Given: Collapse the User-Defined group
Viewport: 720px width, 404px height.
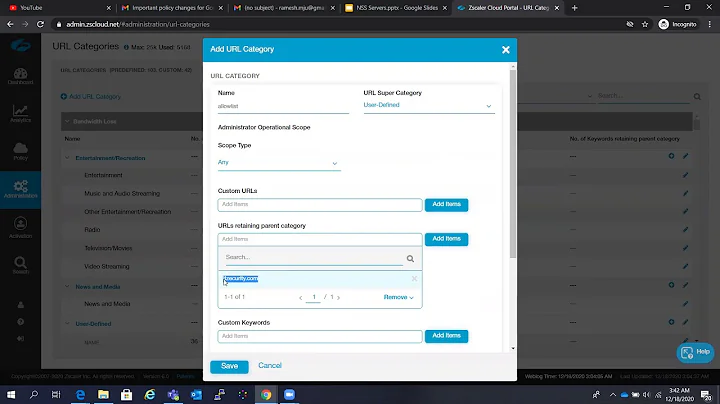Looking at the screenshot, I should [67, 324].
